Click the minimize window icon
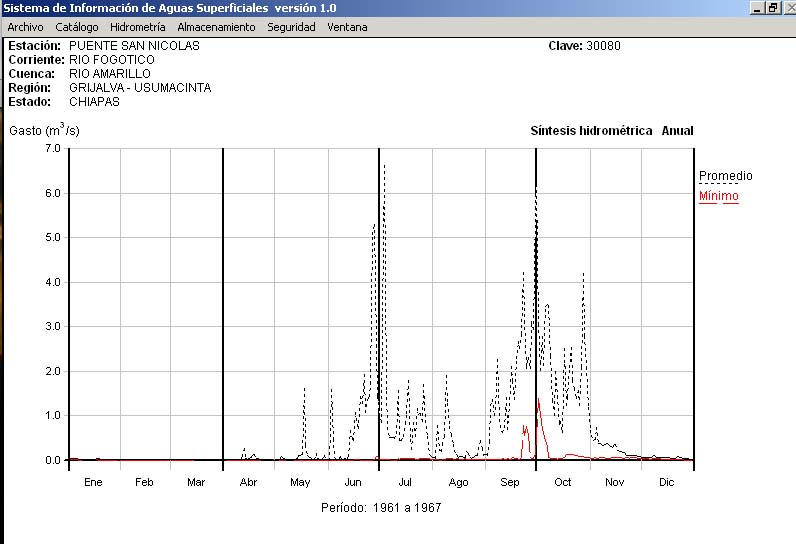The image size is (796, 544). click(757, 8)
